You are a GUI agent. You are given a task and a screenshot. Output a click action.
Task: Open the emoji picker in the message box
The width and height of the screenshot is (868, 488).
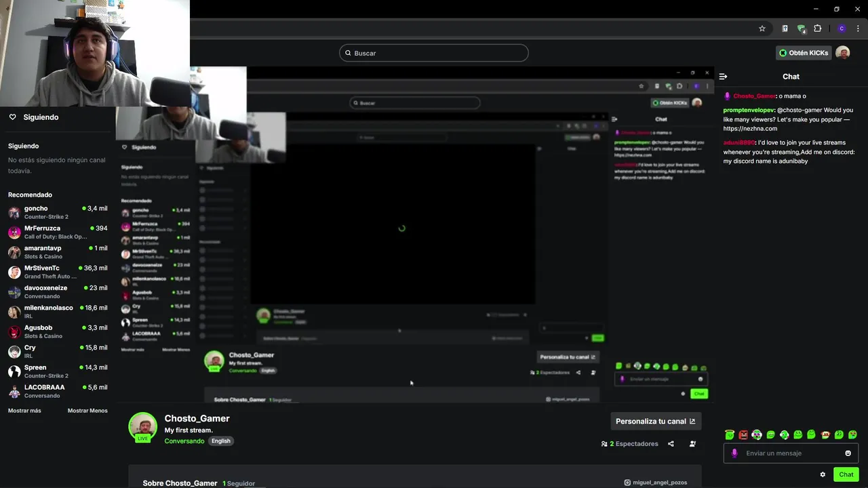pos(848,453)
